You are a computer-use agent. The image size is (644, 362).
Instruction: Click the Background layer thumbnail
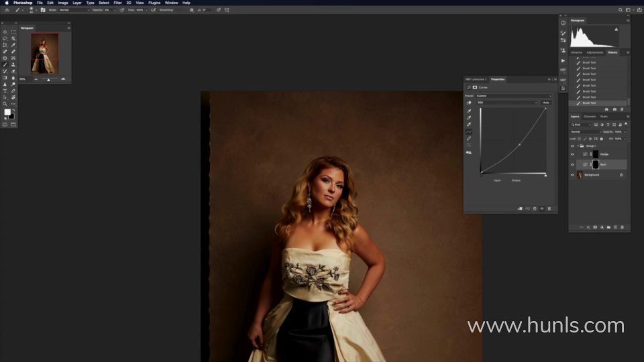pos(580,175)
